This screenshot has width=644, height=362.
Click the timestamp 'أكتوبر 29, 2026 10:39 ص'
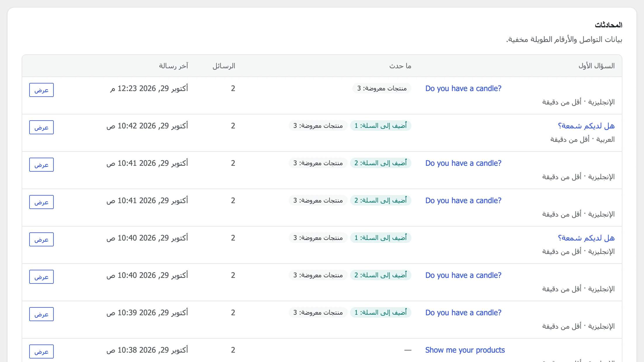(147, 313)
